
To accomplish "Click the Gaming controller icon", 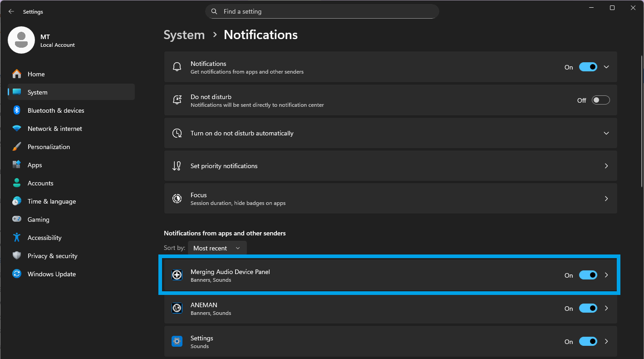I will [x=17, y=219].
